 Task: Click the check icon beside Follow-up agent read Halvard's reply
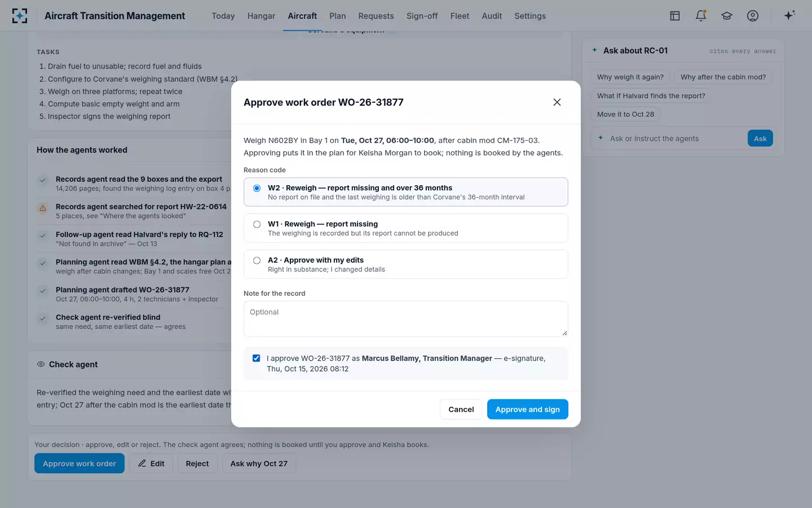(x=43, y=236)
